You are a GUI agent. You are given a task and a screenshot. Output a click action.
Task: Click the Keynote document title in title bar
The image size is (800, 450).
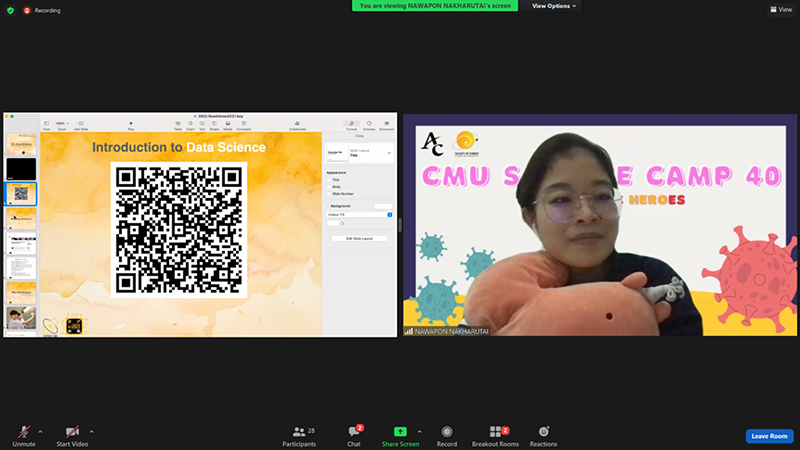click(x=220, y=116)
